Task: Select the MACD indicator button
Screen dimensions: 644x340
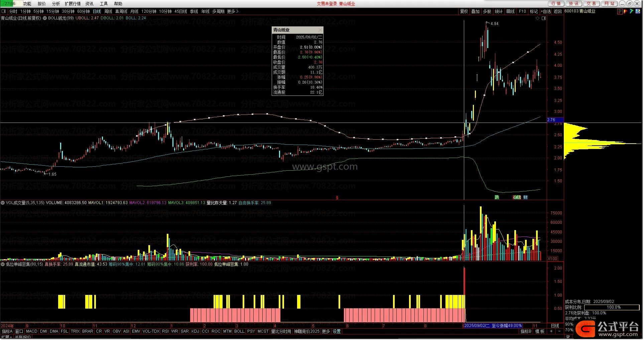Action: pos(32,331)
